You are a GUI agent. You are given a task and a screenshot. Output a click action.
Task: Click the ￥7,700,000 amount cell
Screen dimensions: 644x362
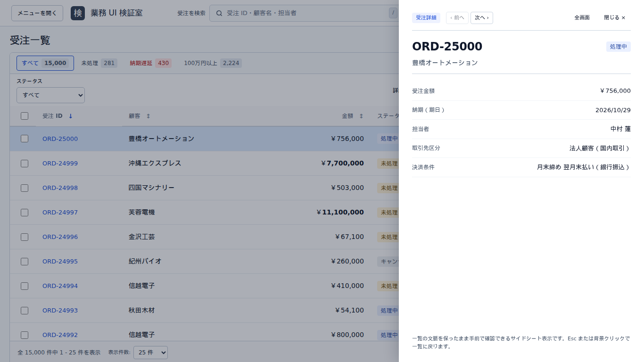point(342,164)
